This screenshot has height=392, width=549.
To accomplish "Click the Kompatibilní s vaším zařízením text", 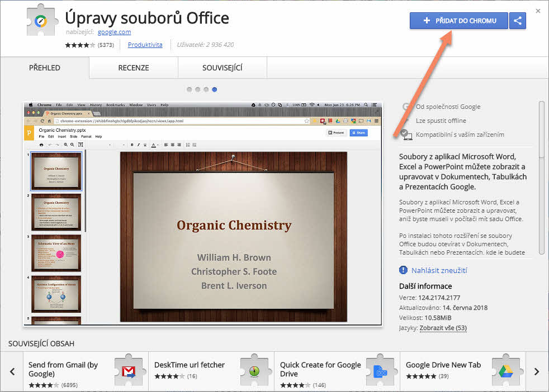I will point(460,135).
